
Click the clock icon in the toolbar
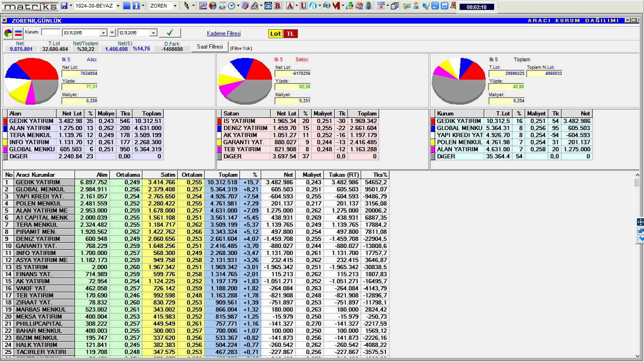231,6
